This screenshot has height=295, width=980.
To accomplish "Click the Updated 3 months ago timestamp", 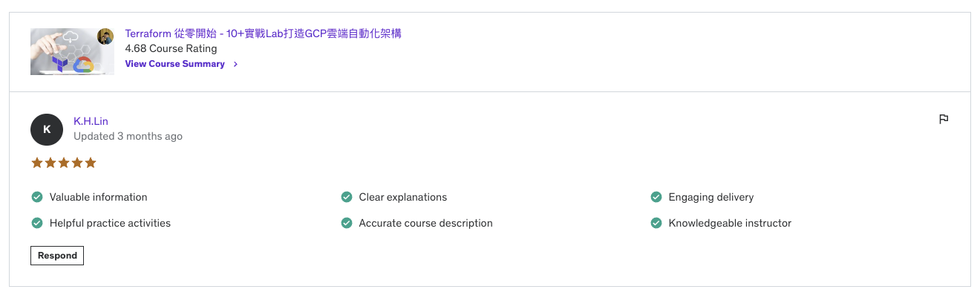I will tap(128, 136).
